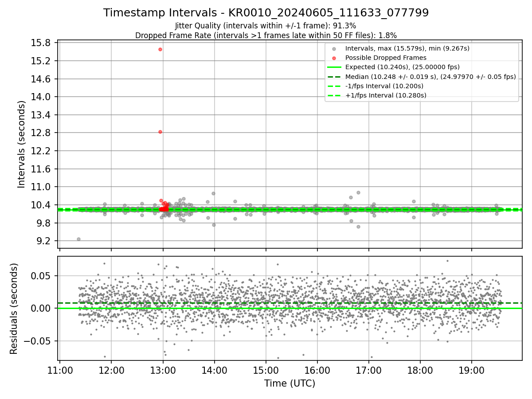The height and width of the screenshot is (399, 532).
Task: Click the red dropped-frame point near 12.8 s
Action: (x=160, y=132)
